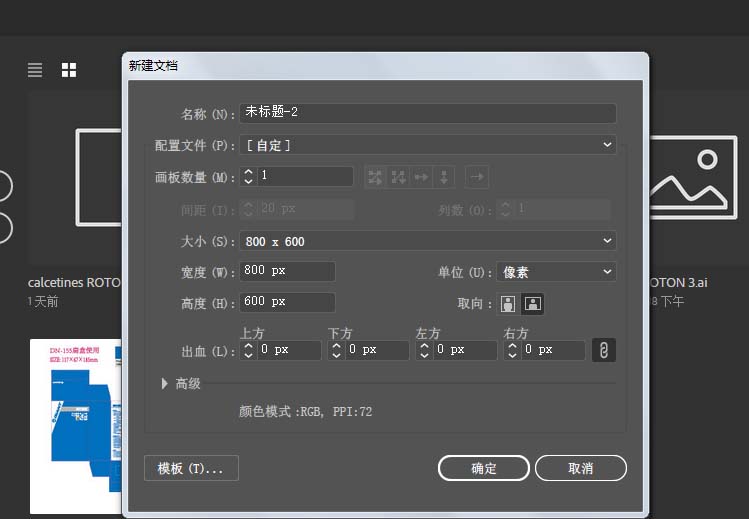The image size is (749, 519).
Task: Switch to grid view icon
Action: (69, 70)
